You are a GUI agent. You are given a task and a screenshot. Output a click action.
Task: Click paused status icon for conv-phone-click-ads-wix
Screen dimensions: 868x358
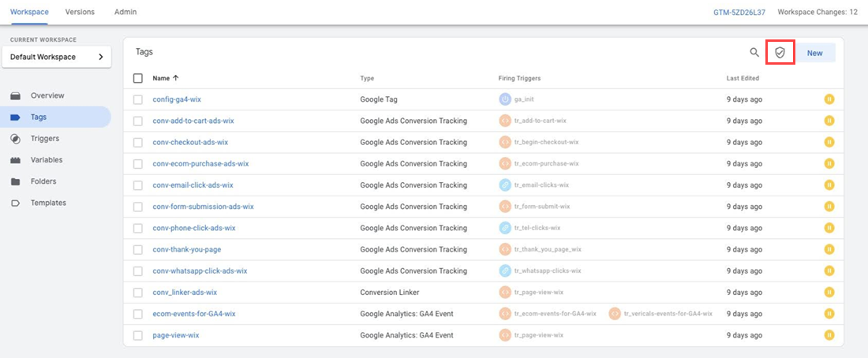[x=829, y=228]
